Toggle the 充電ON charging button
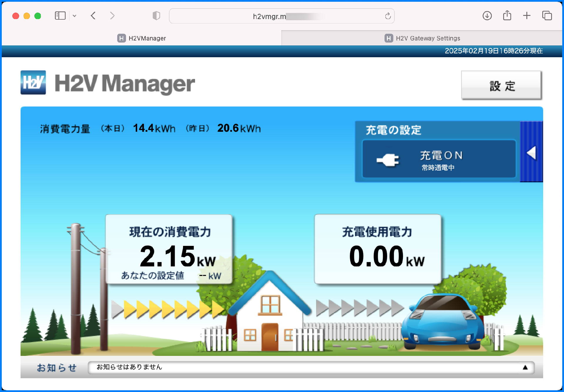 coord(439,159)
